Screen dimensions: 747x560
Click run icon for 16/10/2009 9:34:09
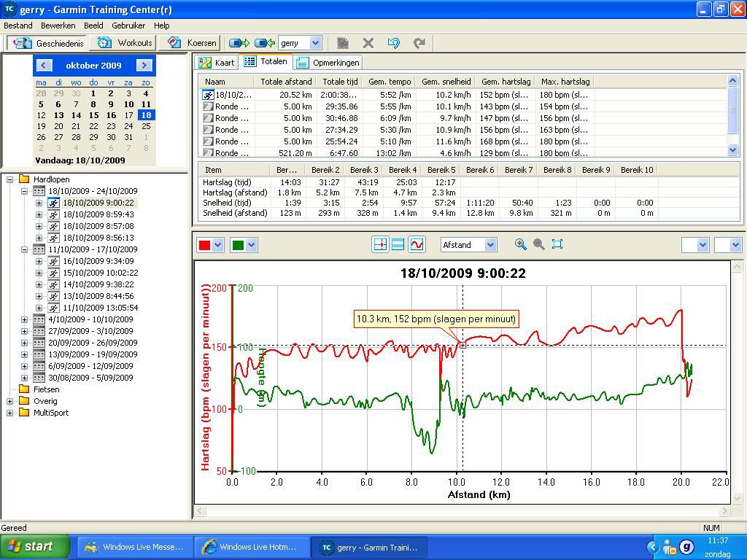click(x=54, y=261)
